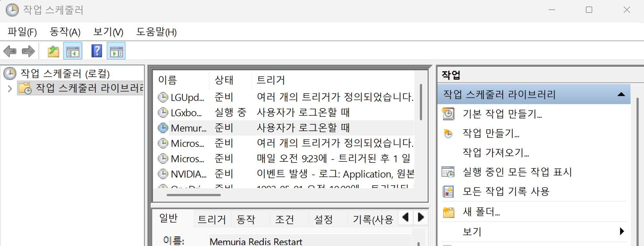
Task: Click the task list vertical scrollbar thumb
Action: coord(421,102)
